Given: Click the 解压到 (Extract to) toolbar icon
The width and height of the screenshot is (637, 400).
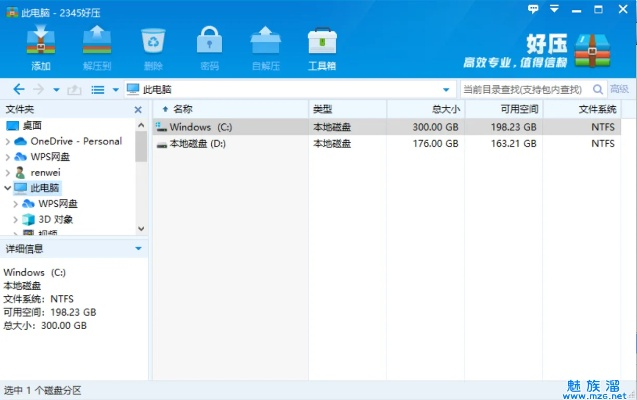Looking at the screenshot, I should (97, 40).
